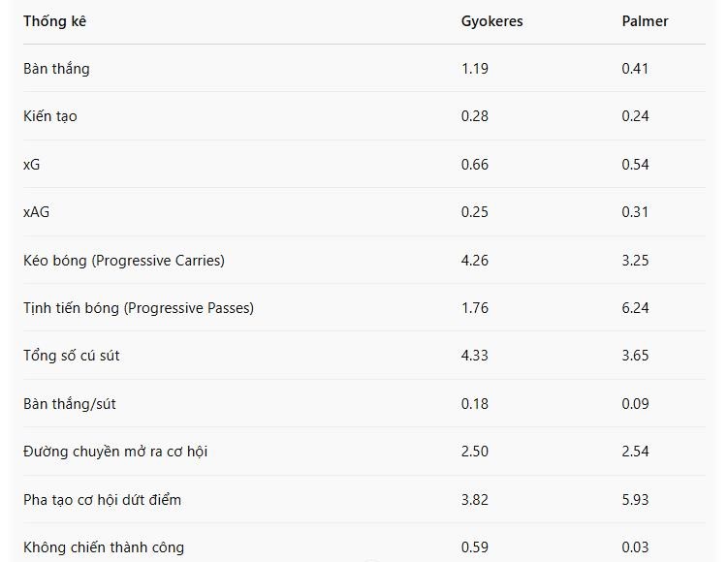Click Palmer's shot-creating value 5.93
728x562 pixels.
(x=635, y=500)
